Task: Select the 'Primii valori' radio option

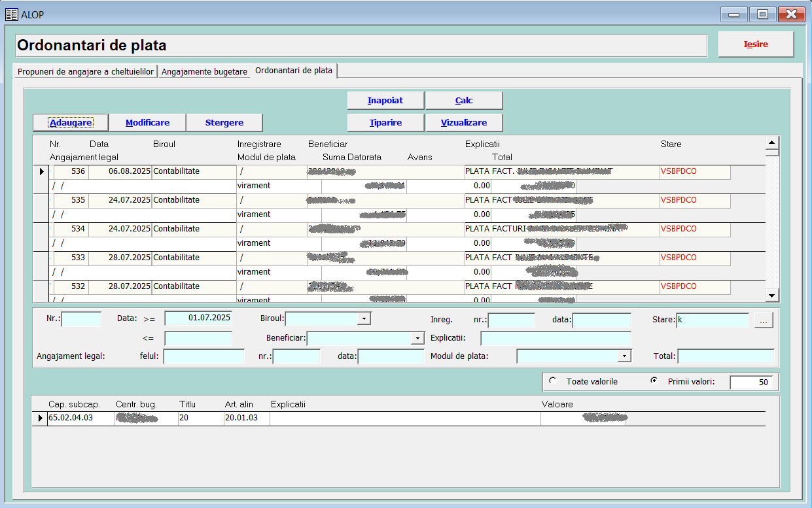Action: [x=654, y=381]
